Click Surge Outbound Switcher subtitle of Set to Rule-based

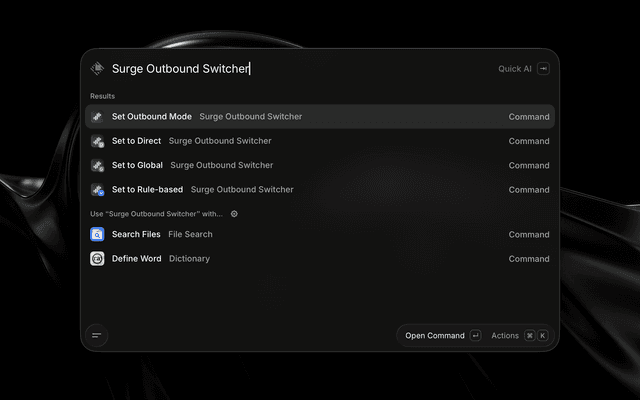(242, 189)
